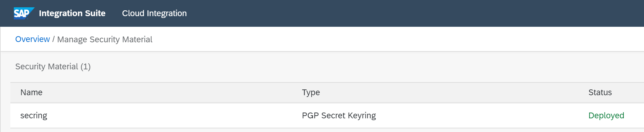The height and width of the screenshot is (132, 644).
Task: Open the Integration Suite home title
Action: pos(72,13)
